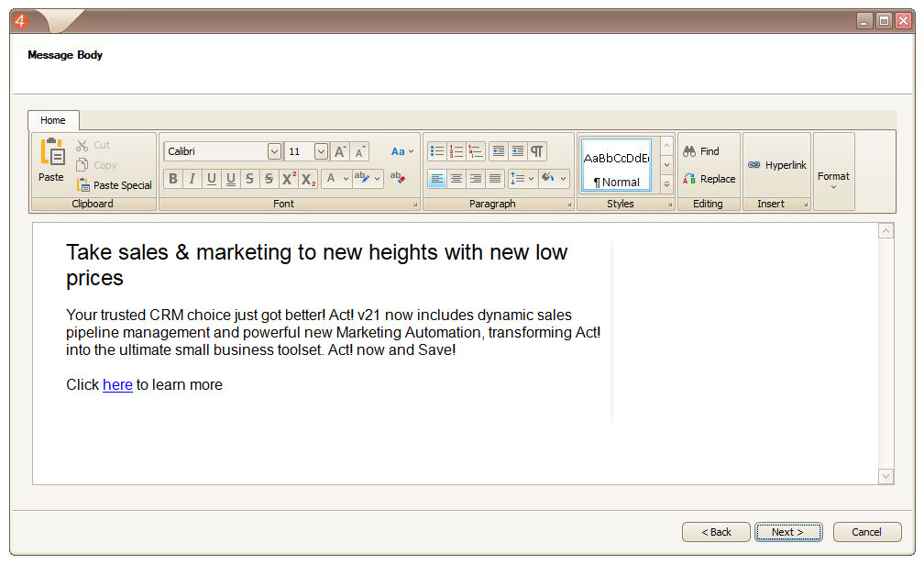Open the Format dropdown
The image size is (924, 565).
[x=833, y=179]
